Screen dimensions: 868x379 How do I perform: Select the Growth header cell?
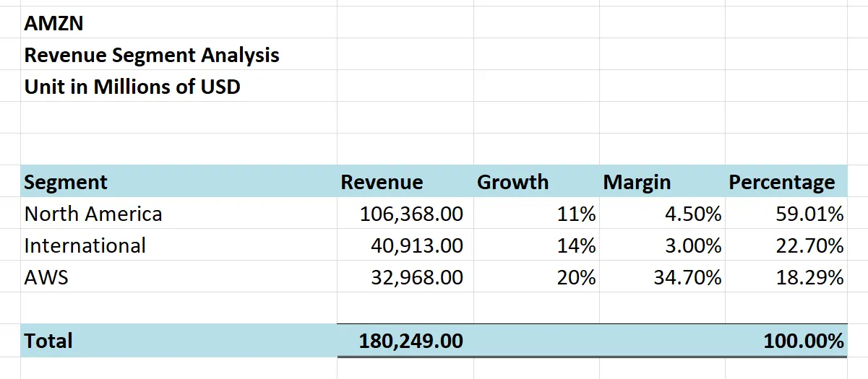[536, 181]
